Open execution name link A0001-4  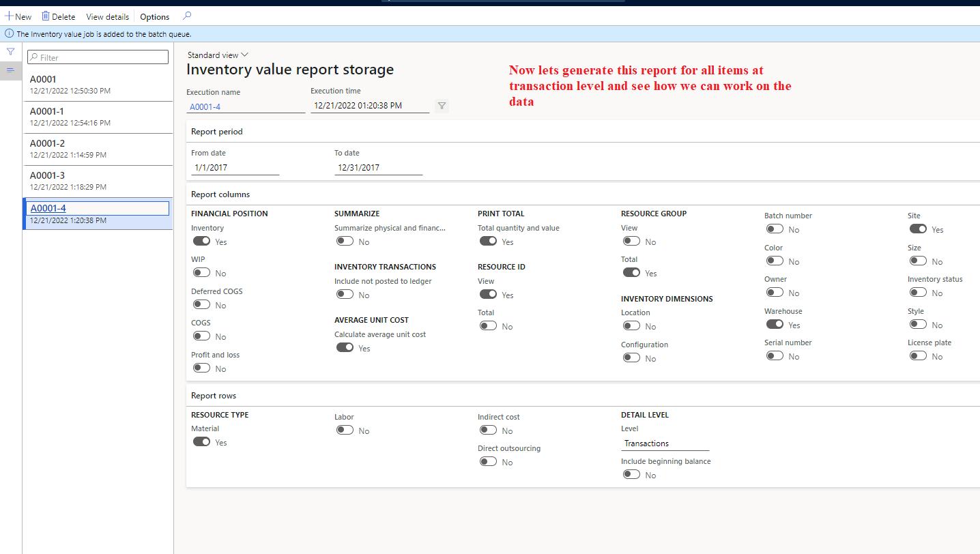click(207, 107)
